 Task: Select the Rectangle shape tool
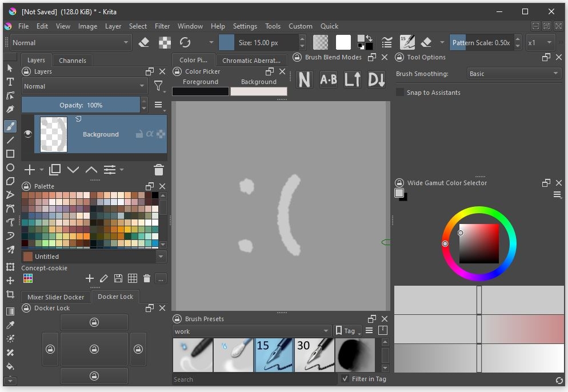click(10, 154)
